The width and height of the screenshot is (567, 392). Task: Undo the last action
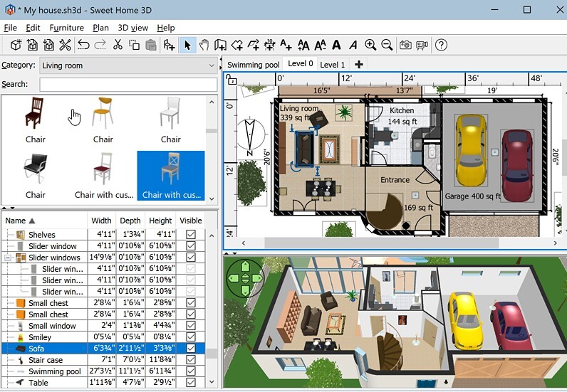coord(83,45)
